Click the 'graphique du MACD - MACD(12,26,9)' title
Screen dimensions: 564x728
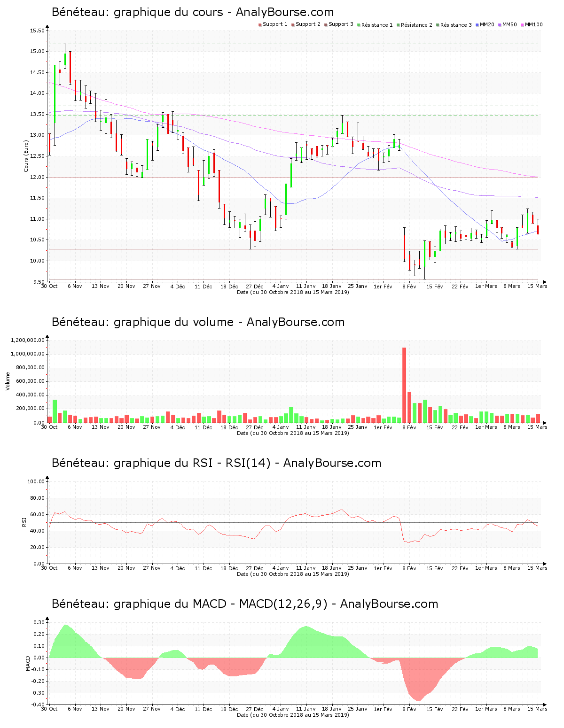(x=245, y=604)
